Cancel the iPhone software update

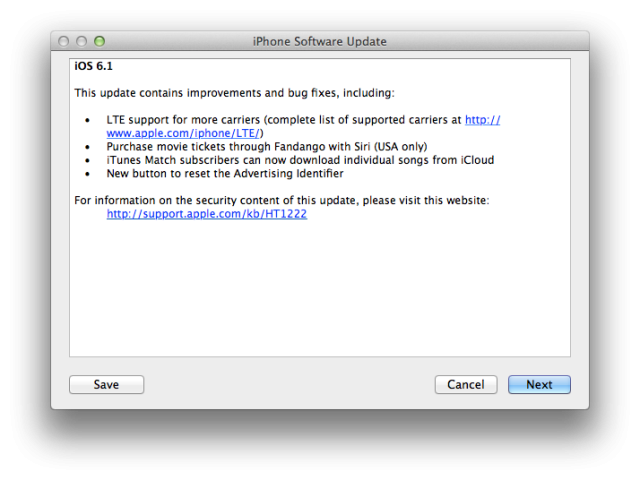click(x=466, y=384)
